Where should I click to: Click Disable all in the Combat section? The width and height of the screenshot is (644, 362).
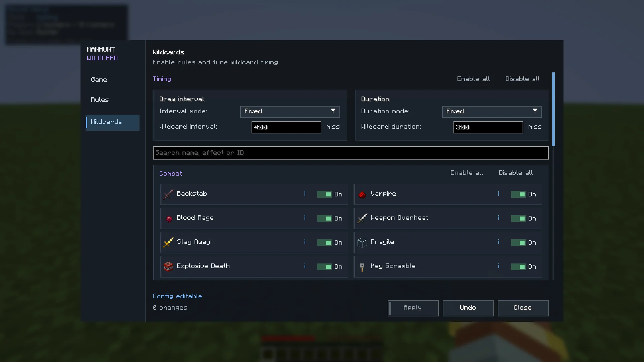click(516, 173)
